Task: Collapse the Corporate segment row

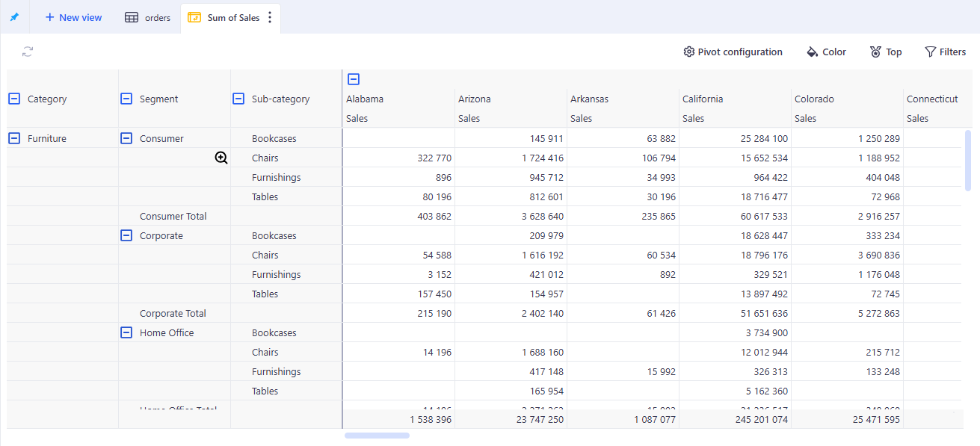Action: pos(126,235)
